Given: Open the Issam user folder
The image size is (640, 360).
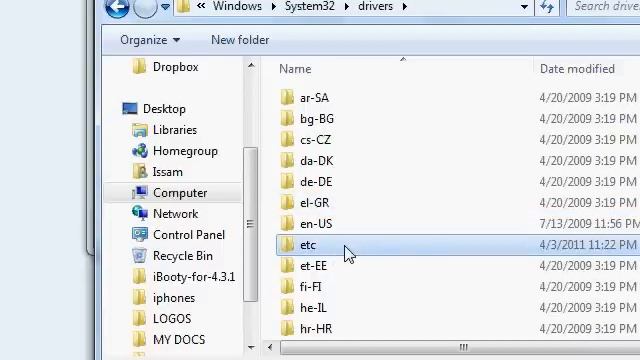Looking at the screenshot, I should [167, 172].
